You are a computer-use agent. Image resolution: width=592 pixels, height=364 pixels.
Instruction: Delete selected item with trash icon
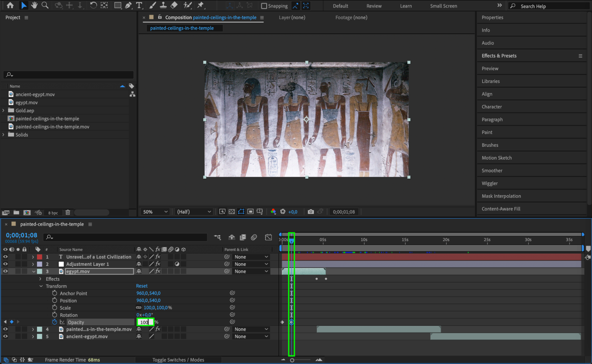tap(68, 212)
